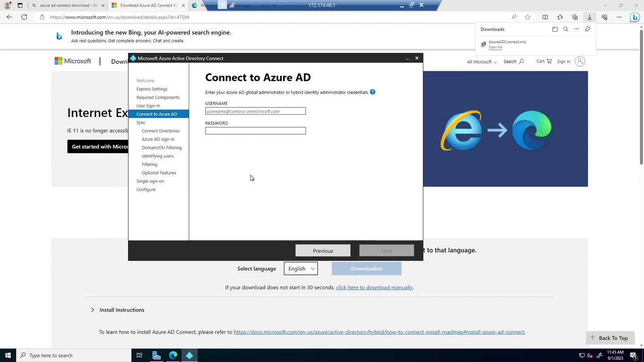Open the split screen icon
The height and width of the screenshot is (362, 644).
pos(545,17)
